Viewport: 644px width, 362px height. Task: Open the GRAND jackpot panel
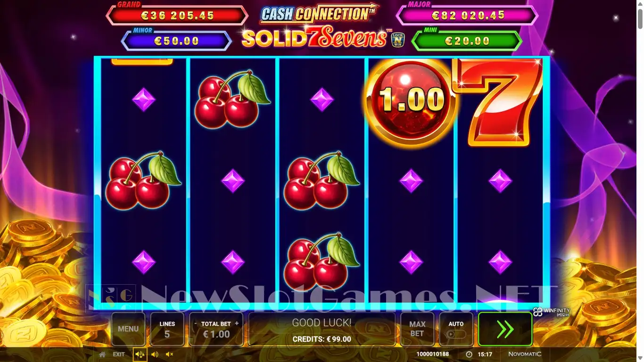tap(177, 15)
